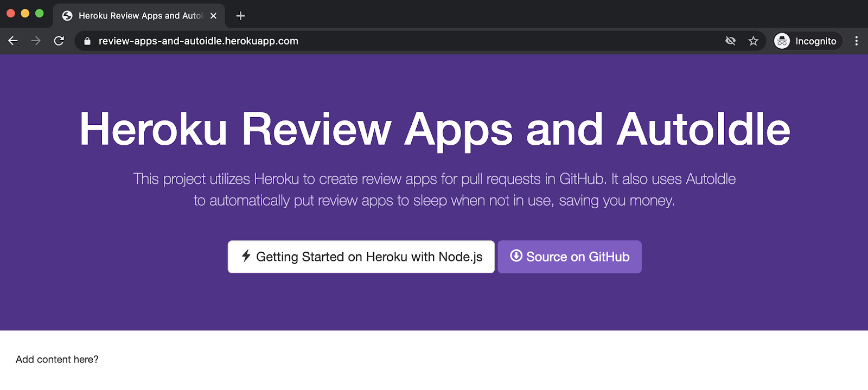The height and width of the screenshot is (390, 868).
Task: Click the download arrow icon beside Source on GitHub
Action: pos(516,256)
